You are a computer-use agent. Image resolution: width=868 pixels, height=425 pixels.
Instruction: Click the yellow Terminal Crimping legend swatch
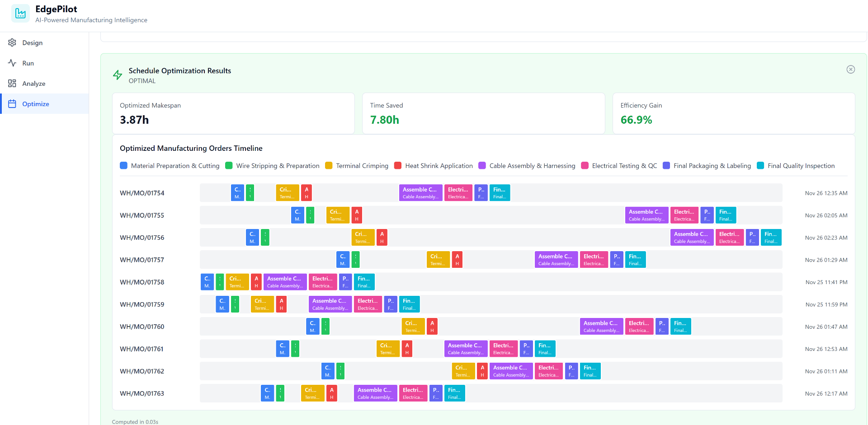[x=329, y=165]
